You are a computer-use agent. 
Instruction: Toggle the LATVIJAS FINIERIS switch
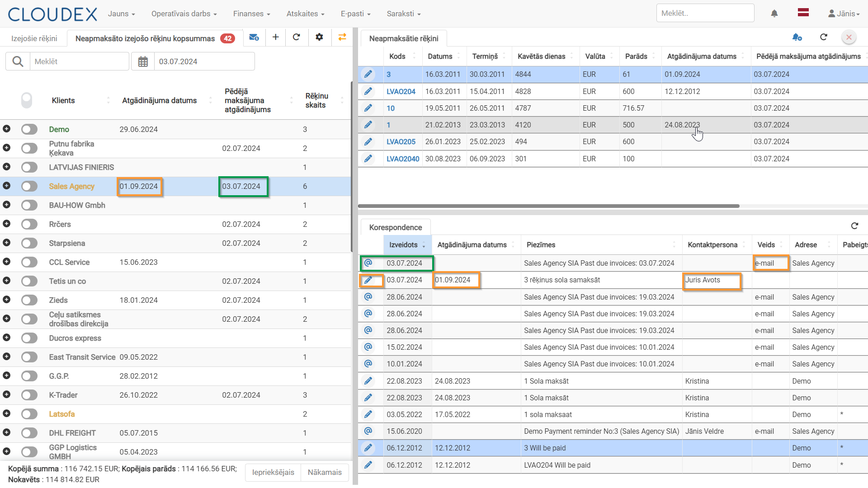coord(29,168)
